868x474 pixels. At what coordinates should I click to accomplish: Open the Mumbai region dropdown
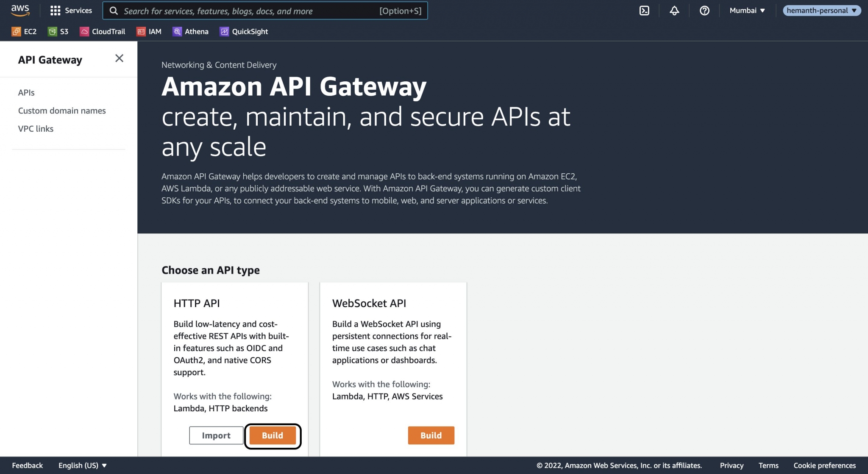(747, 11)
